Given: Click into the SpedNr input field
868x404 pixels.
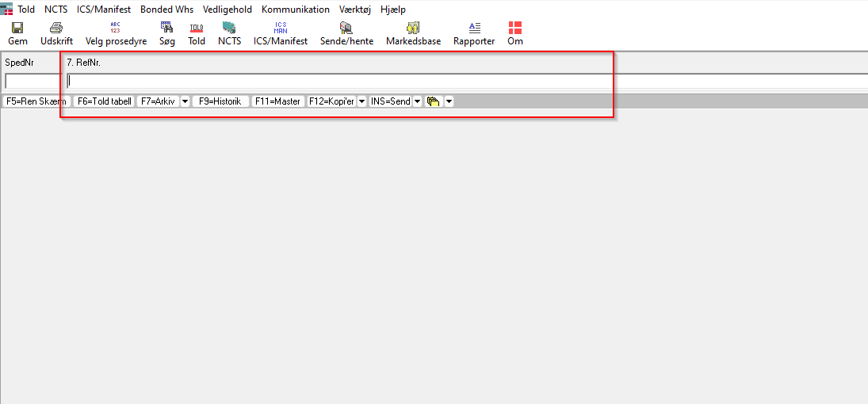Looking at the screenshot, I should [32, 81].
